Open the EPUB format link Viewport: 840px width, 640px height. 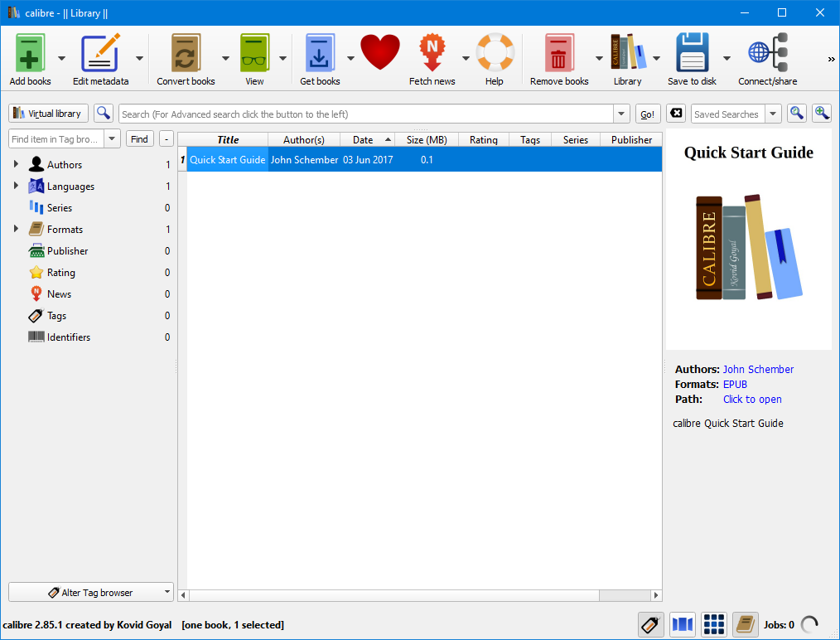click(735, 385)
